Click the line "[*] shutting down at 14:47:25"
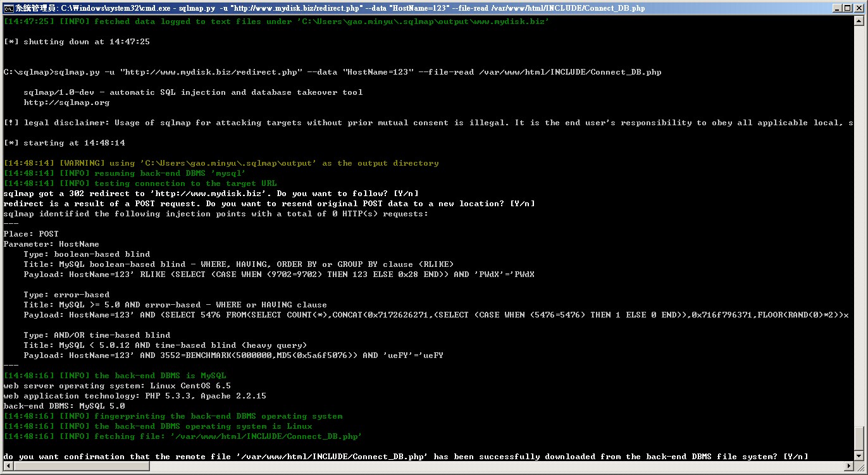This screenshot has width=868, height=475. click(77, 42)
